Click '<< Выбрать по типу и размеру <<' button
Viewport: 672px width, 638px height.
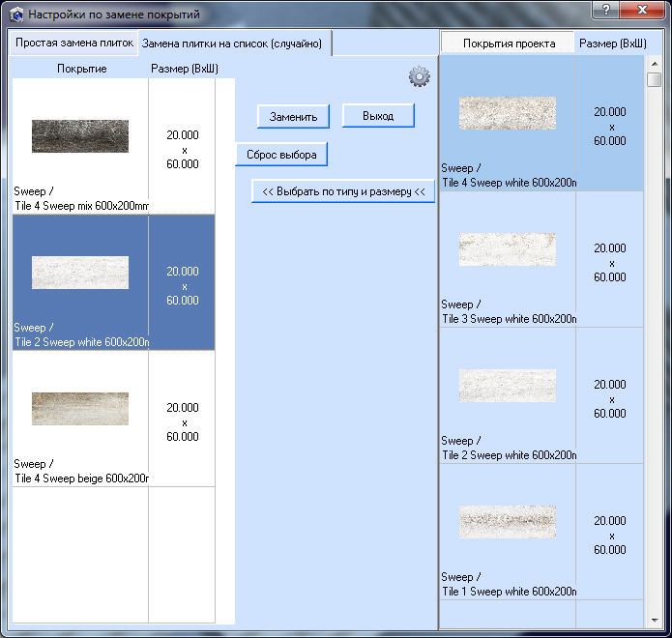pyautogui.click(x=343, y=191)
